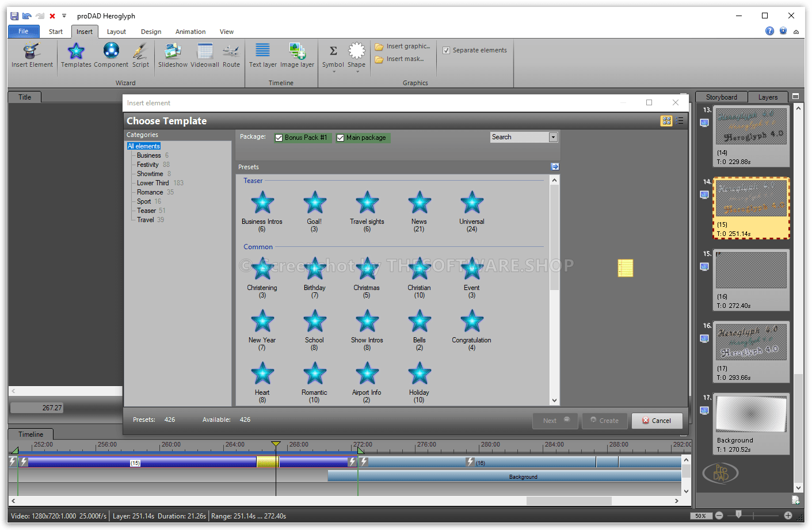This screenshot has height=530, width=812.
Task: Switch presets to thumbnail grid view
Action: pyautogui.click(x=666, y=121)
